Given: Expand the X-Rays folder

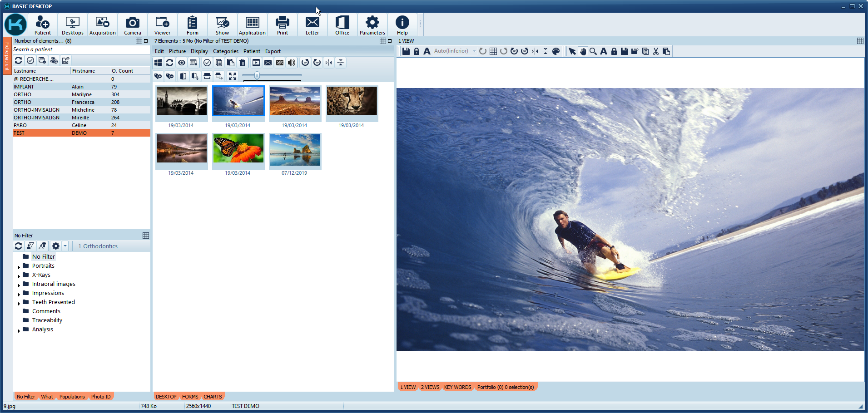Looking at the screenshot, I should tap(19, 275).
